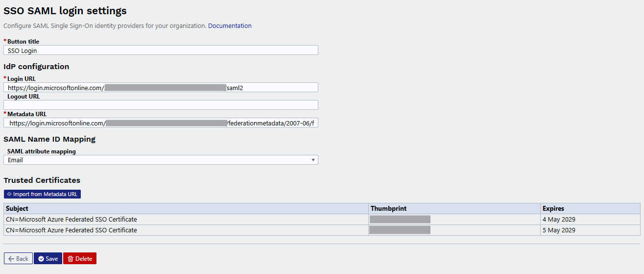
Task: Delete the SAML configuration
Action: 80,258
